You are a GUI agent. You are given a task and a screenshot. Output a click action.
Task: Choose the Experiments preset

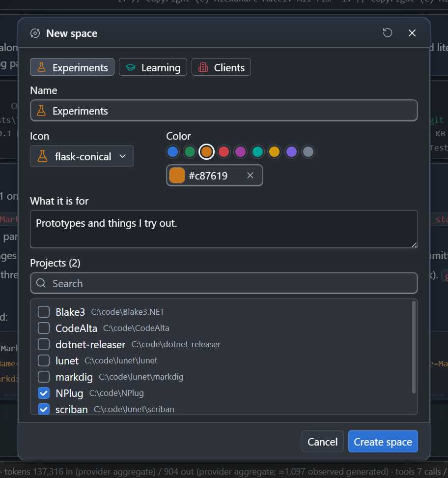click(x=72, y=67)
